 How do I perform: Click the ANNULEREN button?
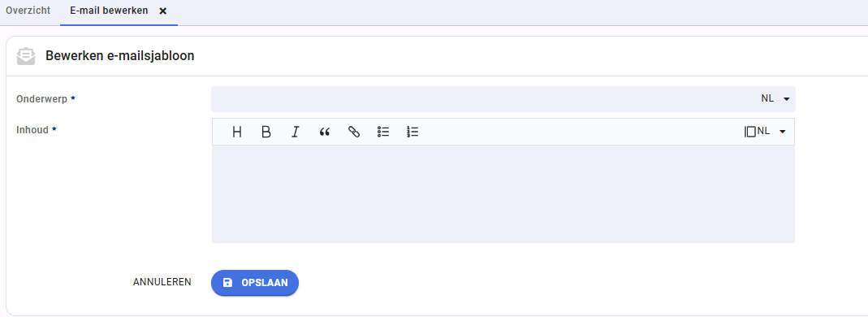[162, 282]
